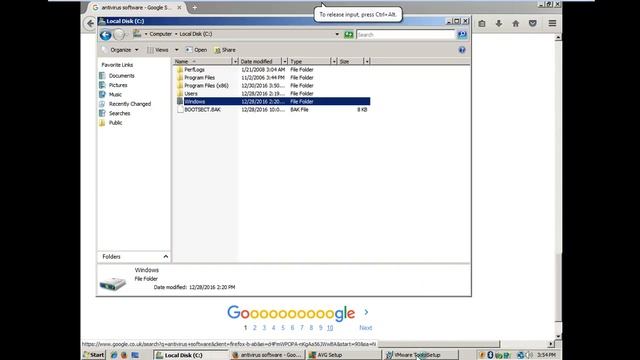
Task: Open Date modified column filter dropdown
Action: (284, 61)
